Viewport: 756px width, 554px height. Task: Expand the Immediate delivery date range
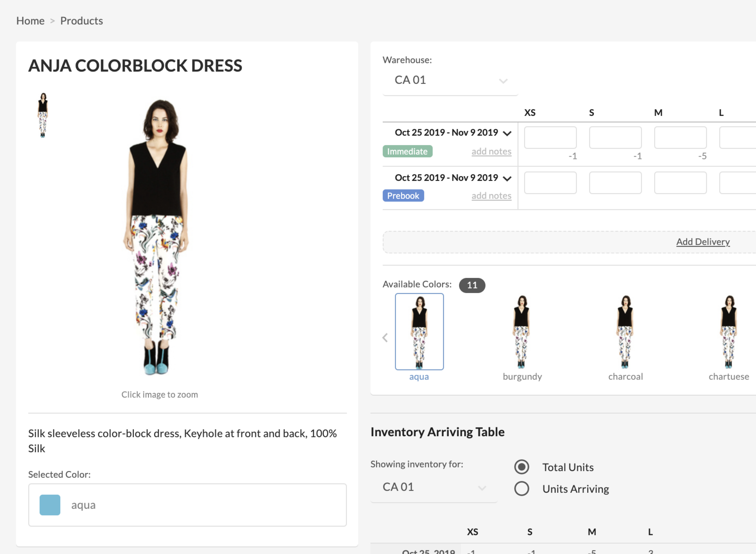507,132
